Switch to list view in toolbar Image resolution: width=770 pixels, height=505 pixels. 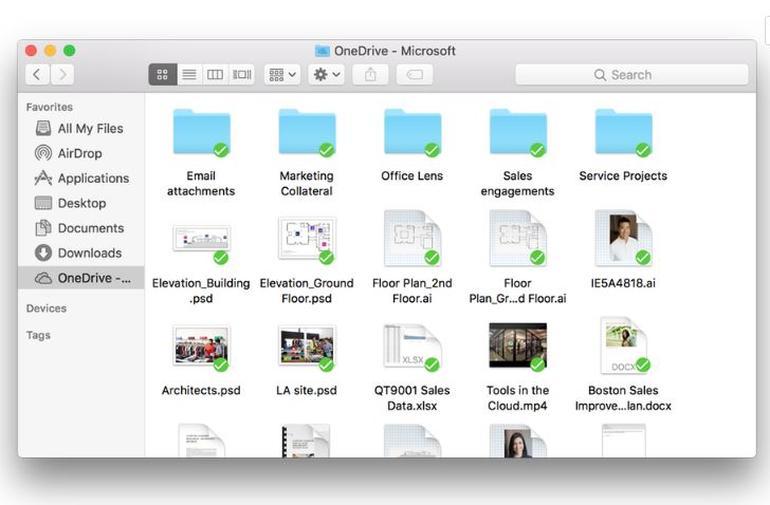(x=189, y=74)
